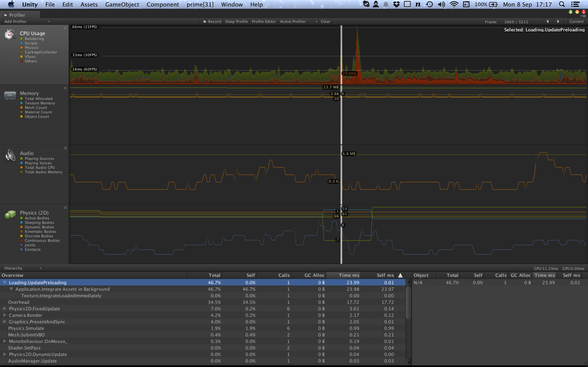Step to next frame arrow
The height and width of the screenshot is (367, 588).
click(558, 21)
